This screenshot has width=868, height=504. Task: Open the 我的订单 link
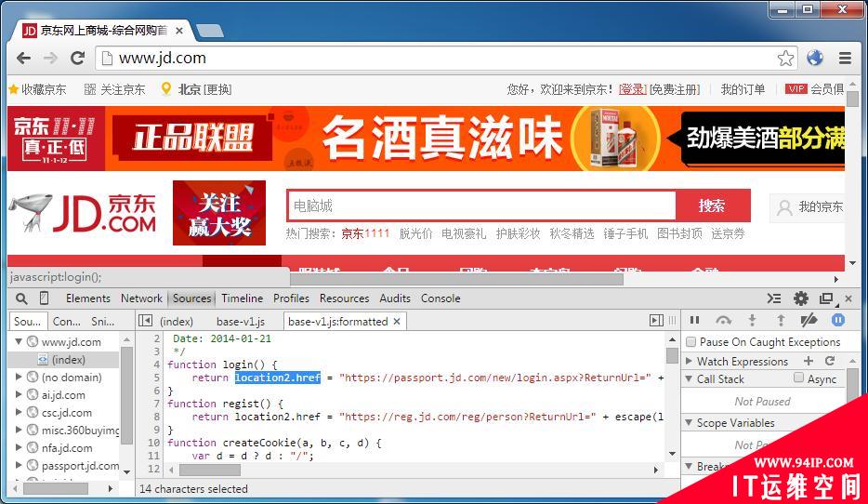(x=743, y=89)
